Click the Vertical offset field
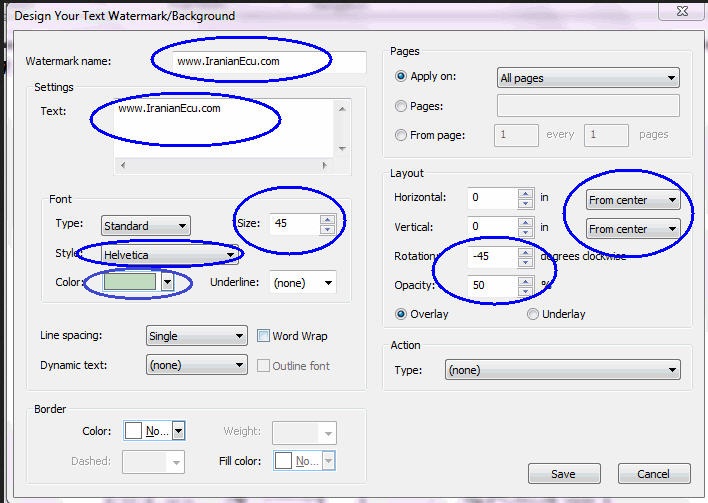The width and height of the screenshot is (708, 503). coord(492,227)
